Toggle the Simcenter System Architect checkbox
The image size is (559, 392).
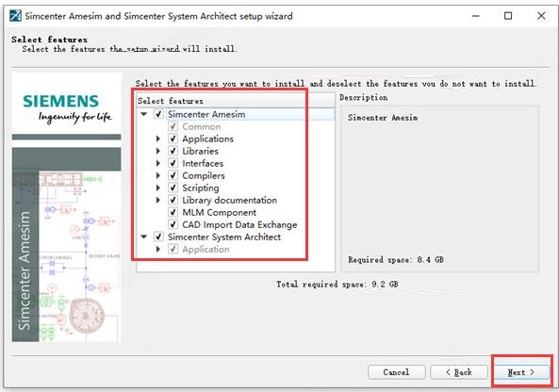point(158,237)
